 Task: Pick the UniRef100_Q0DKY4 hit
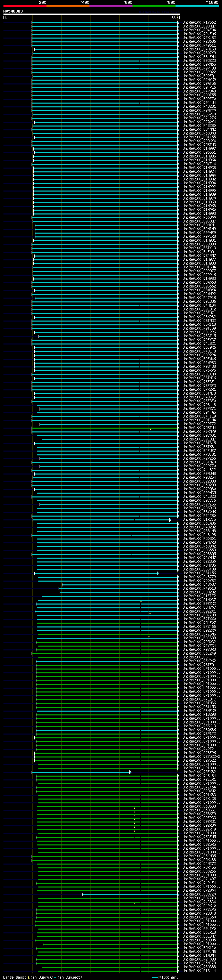click(x=199, y=141)
